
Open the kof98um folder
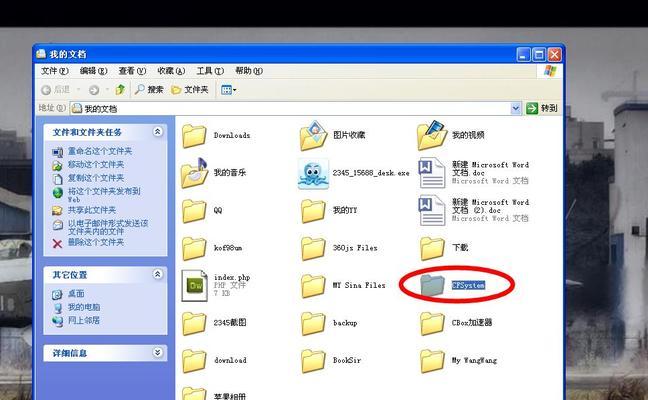pos(194,248)
